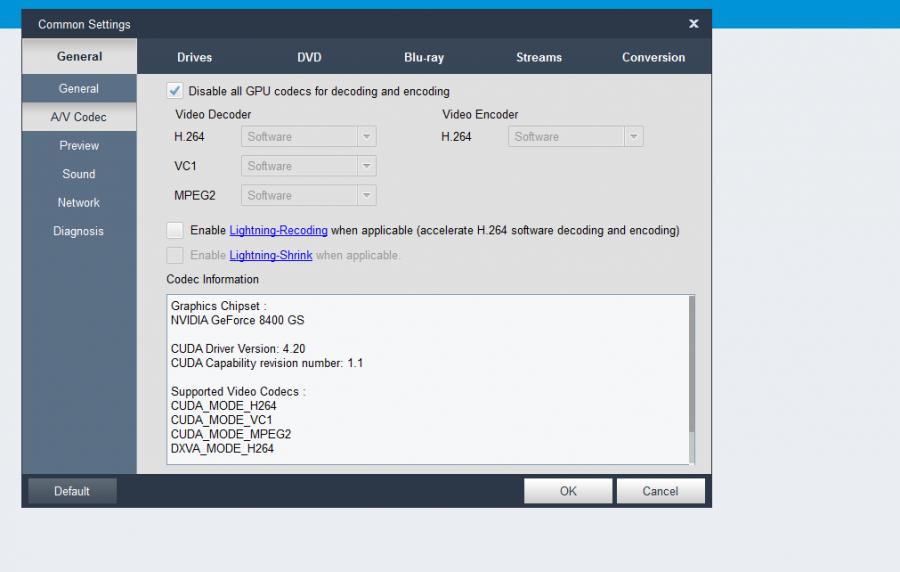Select the Blu-ray tab
900x572 pixels.
[424, 57]
